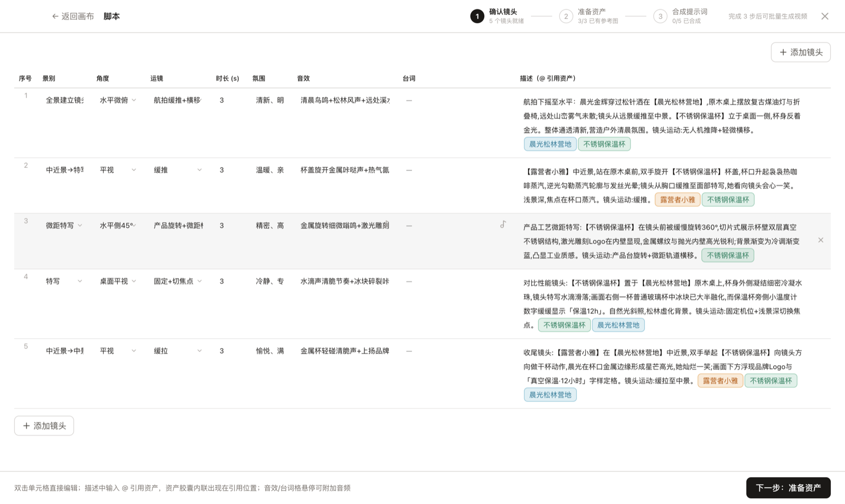The width and height of the screenshot is (845, 504).
Task: Open the 水平微俯 angle dropdown in row 1
Action: point(118,100)
